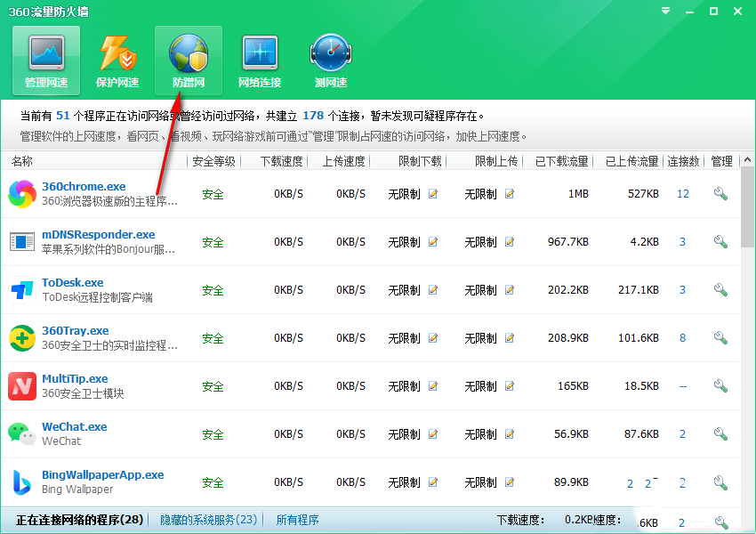Viewport: 756px width, 534px height.
Task: Click the BingWallpaperApp.exe program name
Action: [x=103, y=474]
